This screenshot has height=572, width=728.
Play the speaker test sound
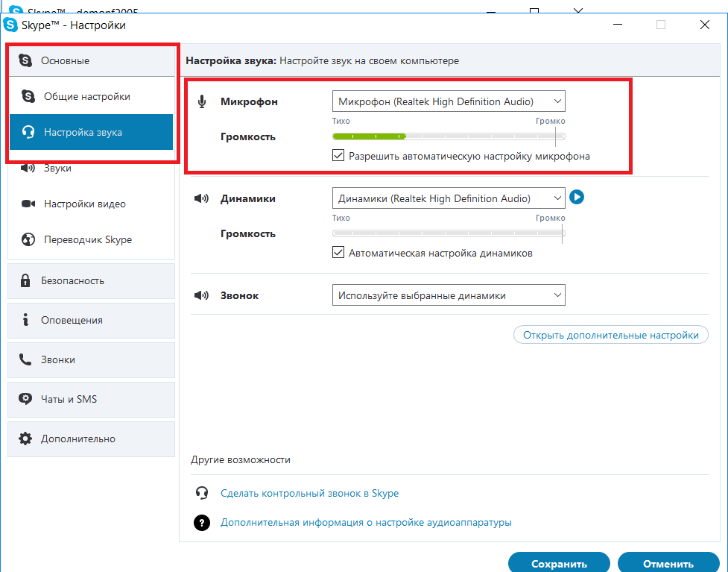(x=577, y=197)
